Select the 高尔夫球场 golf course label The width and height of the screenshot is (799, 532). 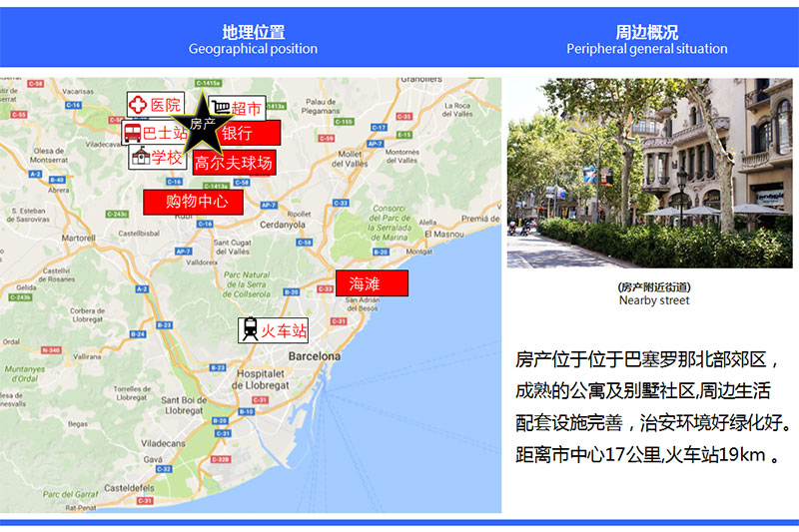click(233, 162)
